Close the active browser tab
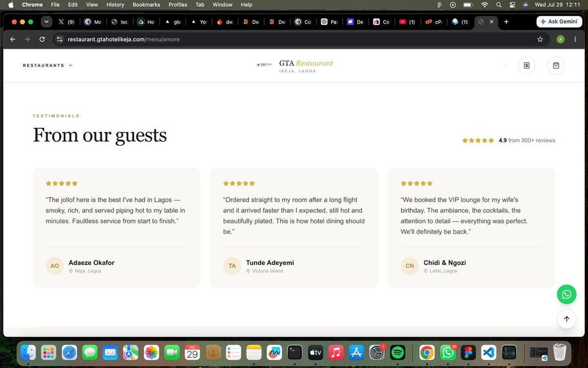Screen dimensions: 588x368 pos(491,22)
